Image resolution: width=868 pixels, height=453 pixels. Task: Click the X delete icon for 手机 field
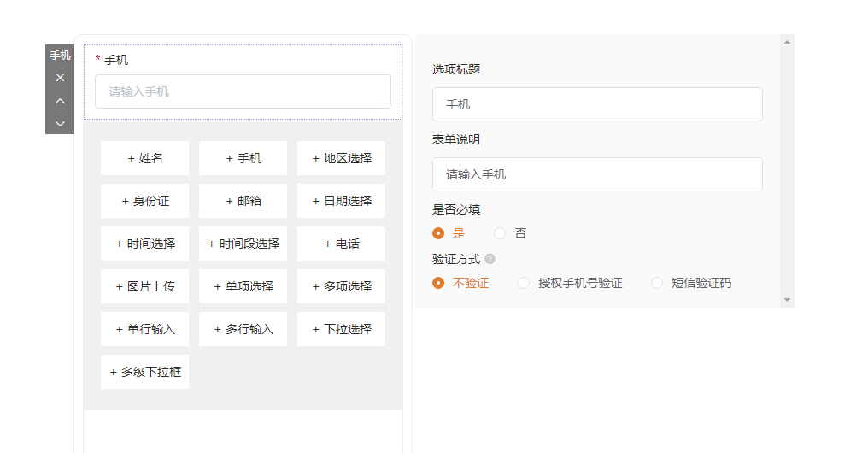tap(60, 78)
